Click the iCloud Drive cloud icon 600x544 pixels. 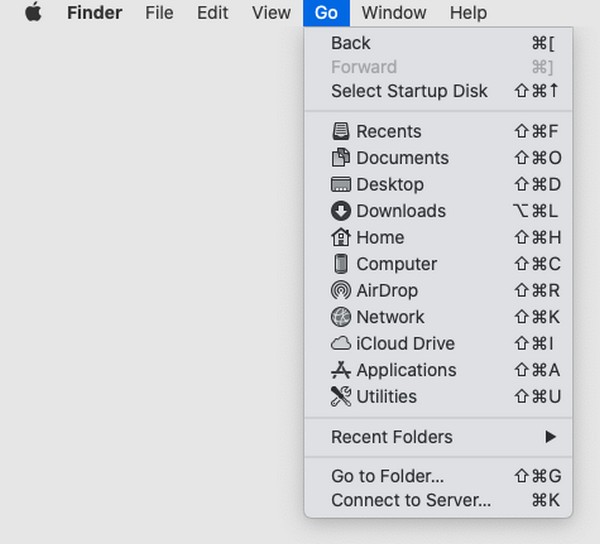(341, 343)
